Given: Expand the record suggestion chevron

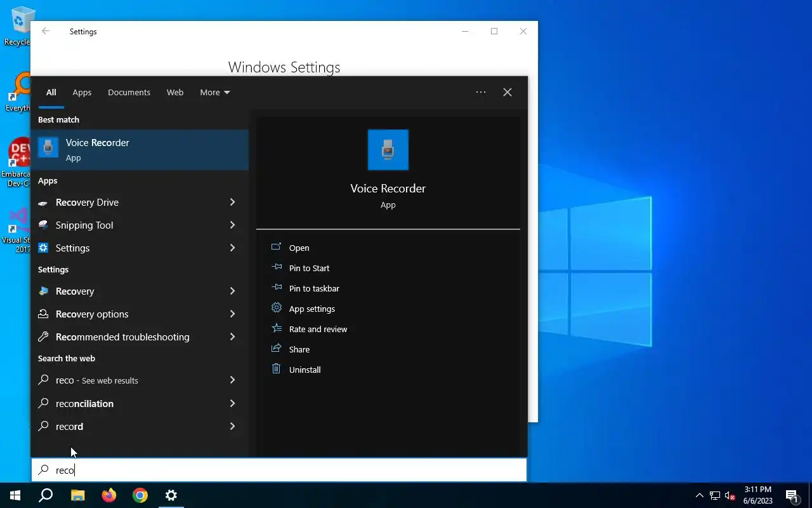Looking at the screenshot, I should [232, 426].
